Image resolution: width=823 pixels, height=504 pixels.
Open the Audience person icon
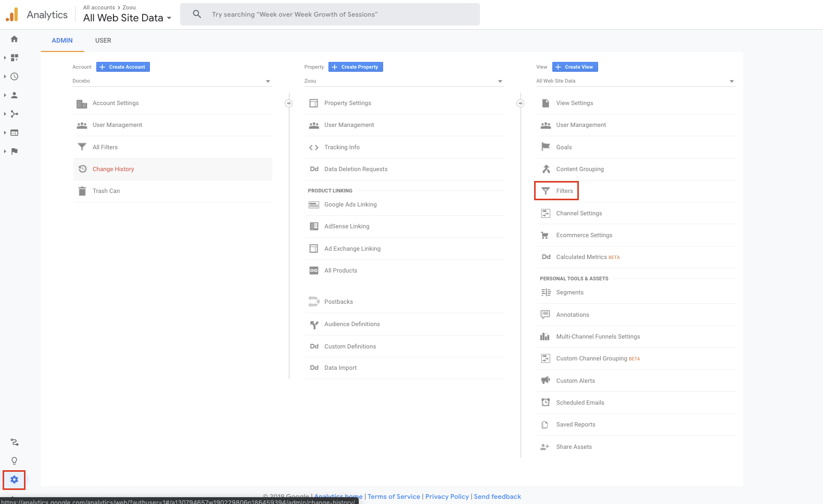point(15,95)
